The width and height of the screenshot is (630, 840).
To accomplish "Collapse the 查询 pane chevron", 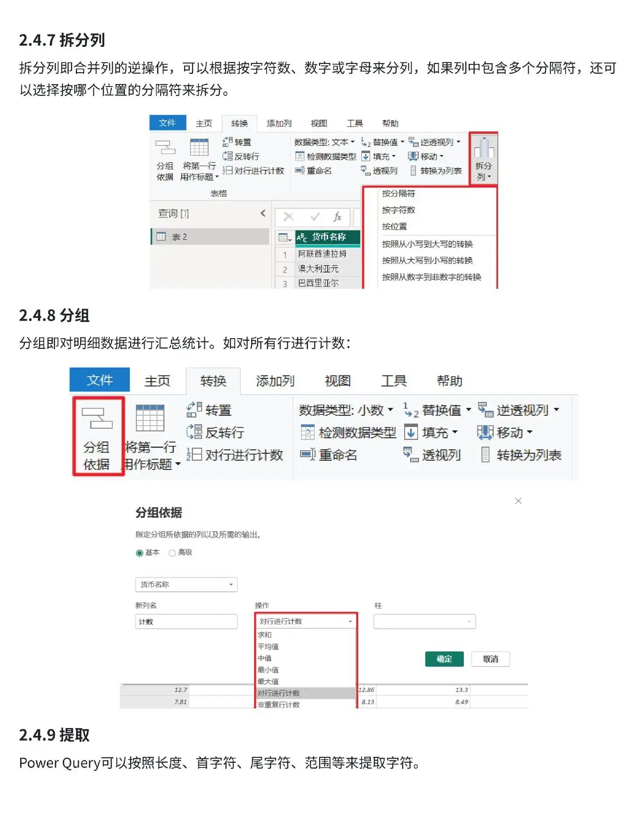I will 263,213.
